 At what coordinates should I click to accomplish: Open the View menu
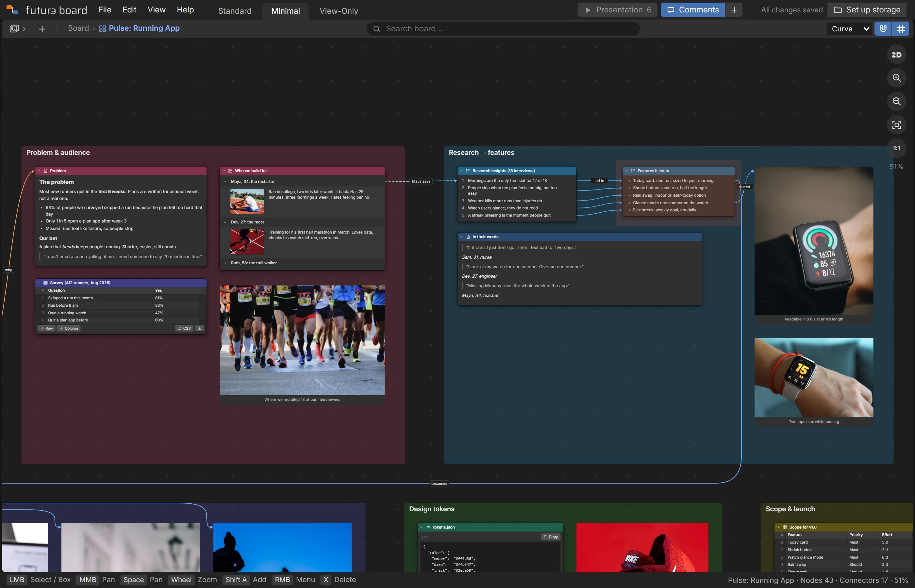pos(157,10)
